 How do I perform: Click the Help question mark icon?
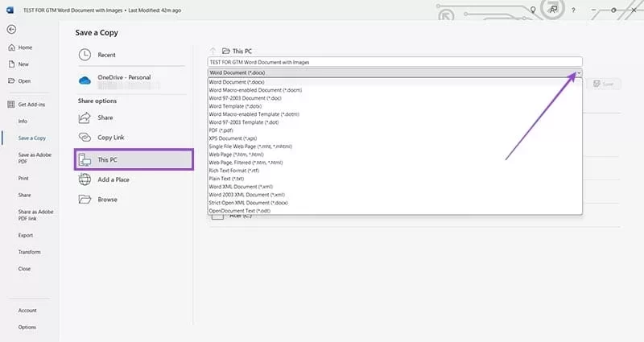(x=573, y=9)
